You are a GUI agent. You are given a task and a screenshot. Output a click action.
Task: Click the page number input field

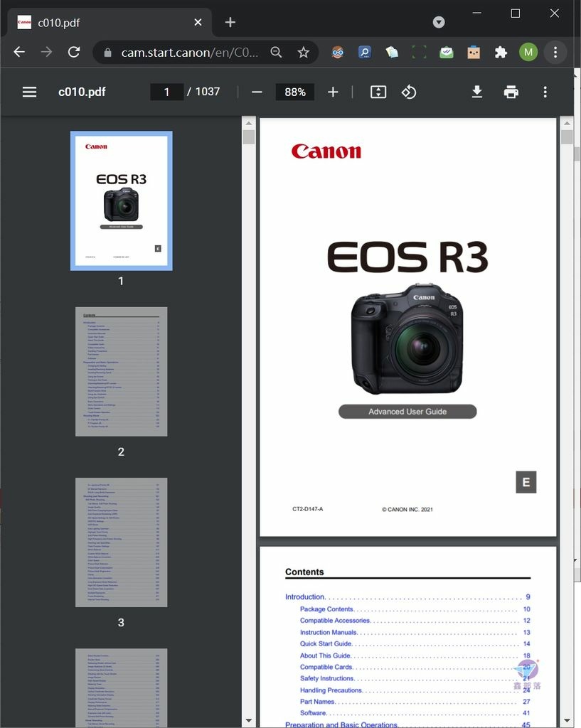166,92
